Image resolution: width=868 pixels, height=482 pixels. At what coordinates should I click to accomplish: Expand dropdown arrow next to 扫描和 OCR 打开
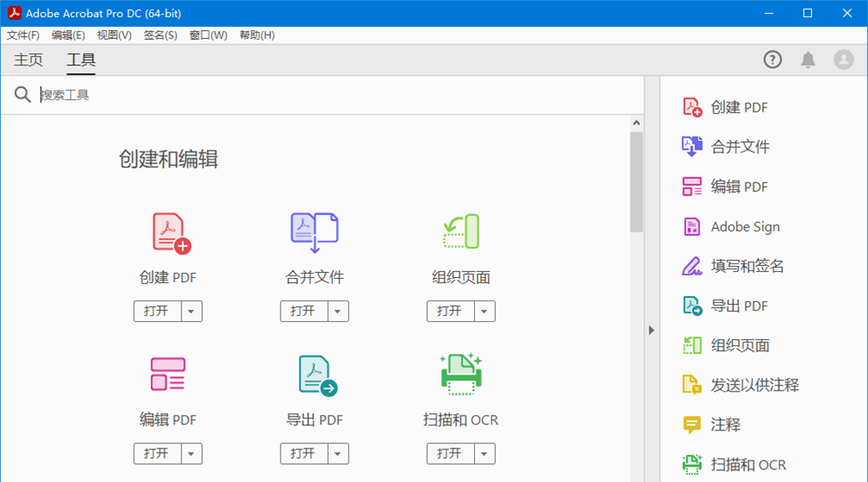point(484,454)
